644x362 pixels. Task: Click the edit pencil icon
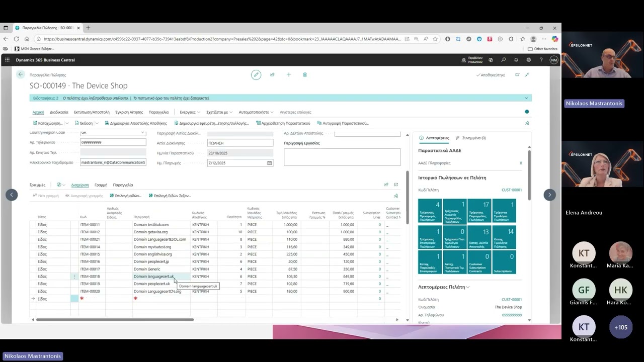point(256,75)
